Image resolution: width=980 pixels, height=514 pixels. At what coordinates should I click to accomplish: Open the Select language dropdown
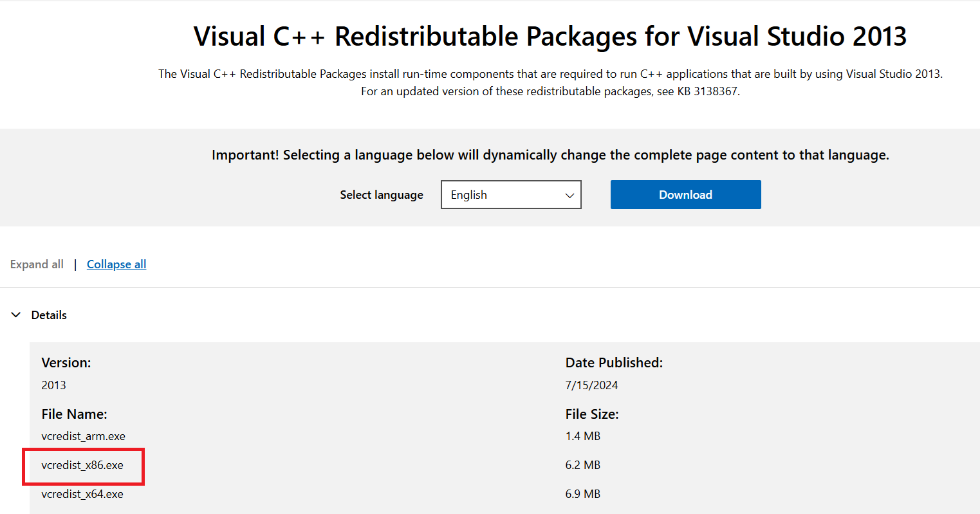pyautogui.click(x=511, y=195)
